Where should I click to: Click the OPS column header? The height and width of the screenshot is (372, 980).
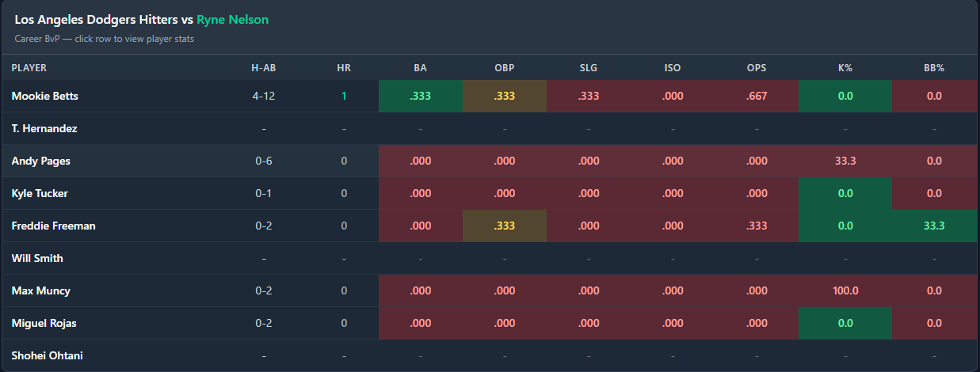(757, 68)
